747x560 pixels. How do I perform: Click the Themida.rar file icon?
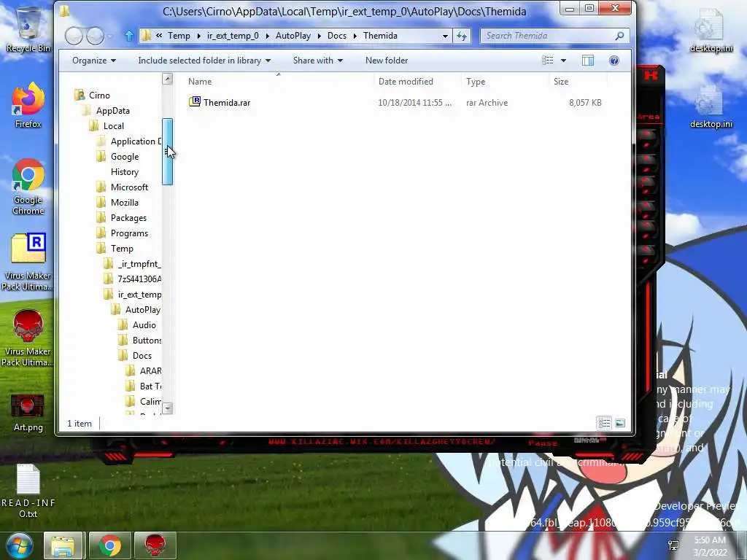[194, 102]
